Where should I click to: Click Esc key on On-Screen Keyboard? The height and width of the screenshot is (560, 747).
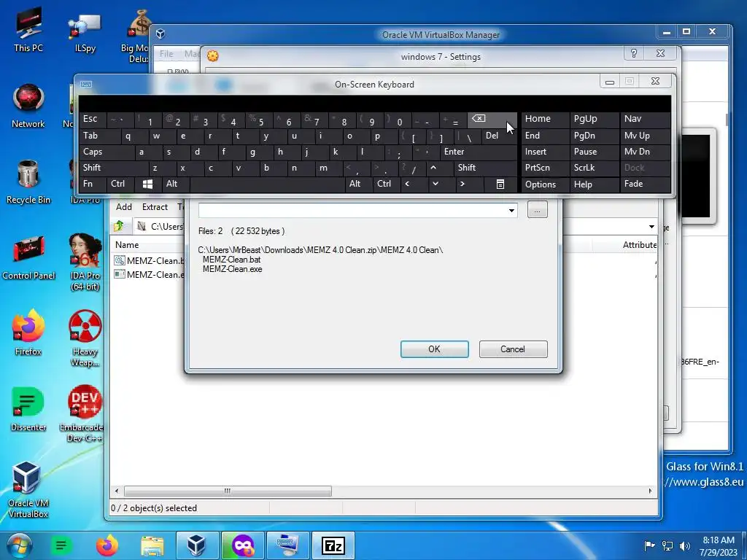[x=93, y=119]
